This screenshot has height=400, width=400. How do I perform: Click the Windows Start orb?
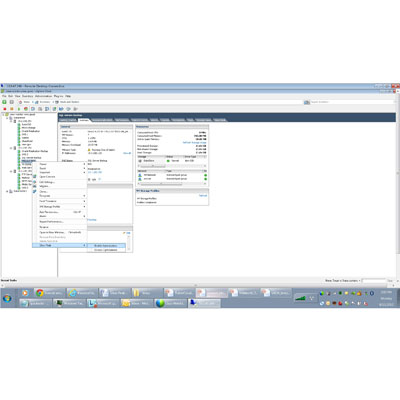[7, 298]
